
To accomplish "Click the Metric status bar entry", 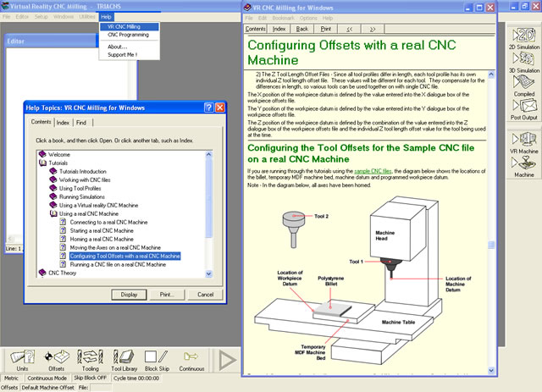I will 11,378.
